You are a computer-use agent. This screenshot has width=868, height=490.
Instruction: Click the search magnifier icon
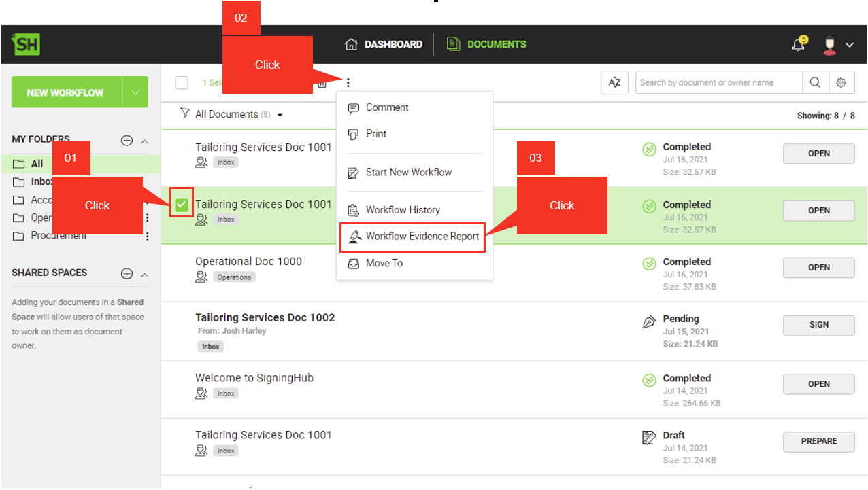point(815,83)
